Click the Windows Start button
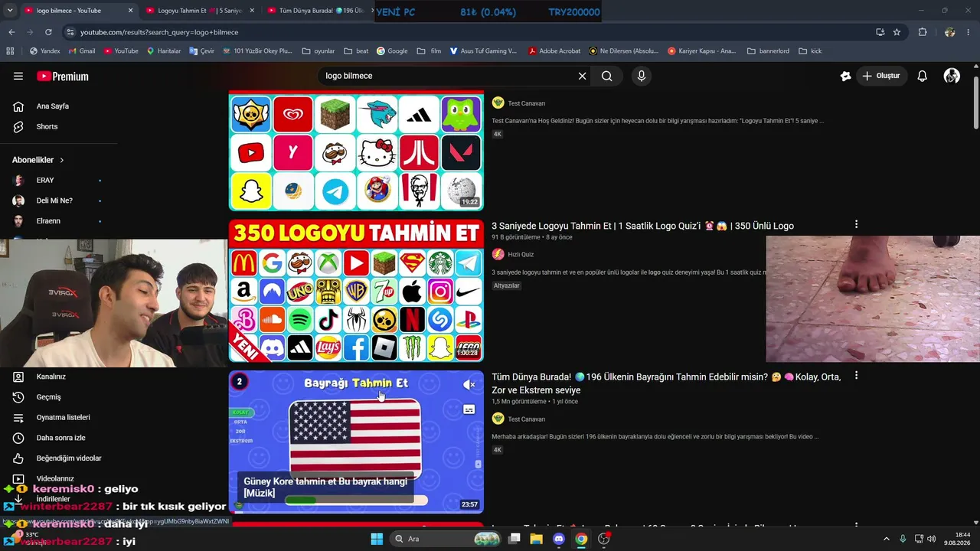 pos(377,539)
